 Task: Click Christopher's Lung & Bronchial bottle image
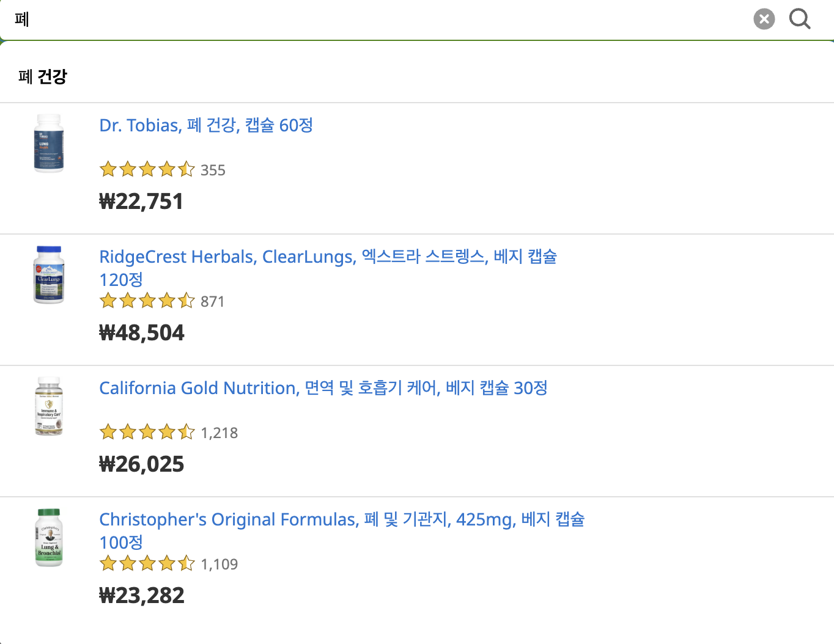pyautogui.click(x=49, y=538)
